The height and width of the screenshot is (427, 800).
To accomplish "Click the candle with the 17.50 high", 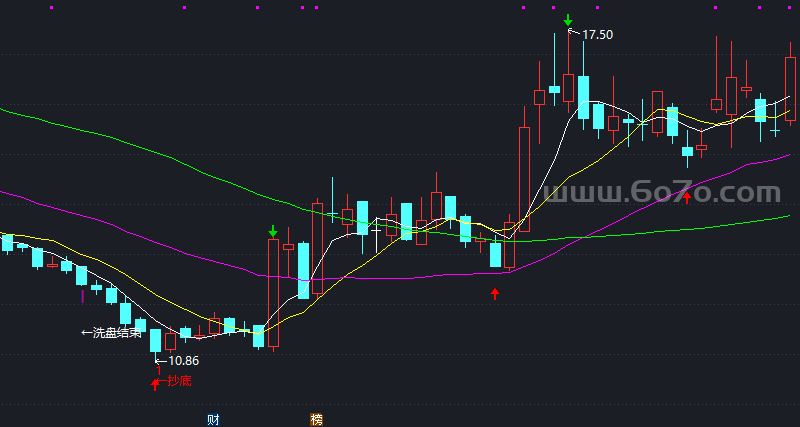I will pyautogui.click(x=568, y=87).
